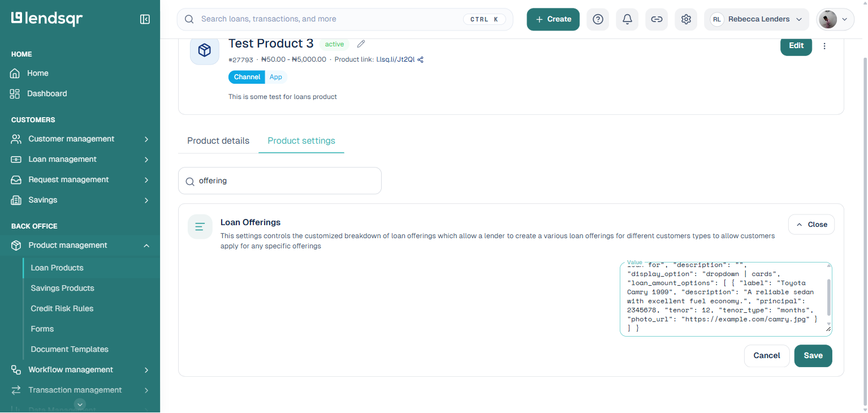Open settings gear icon

[x=686, y=19]
